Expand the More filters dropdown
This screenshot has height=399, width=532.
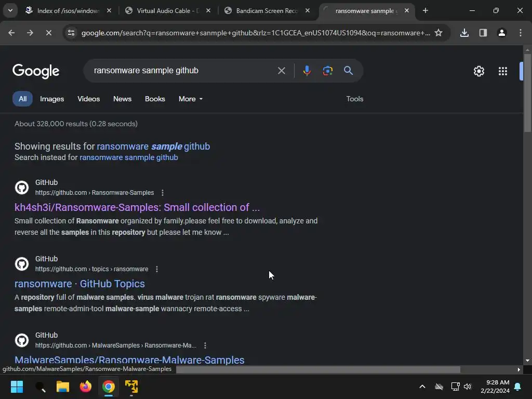tap(191, 99)
